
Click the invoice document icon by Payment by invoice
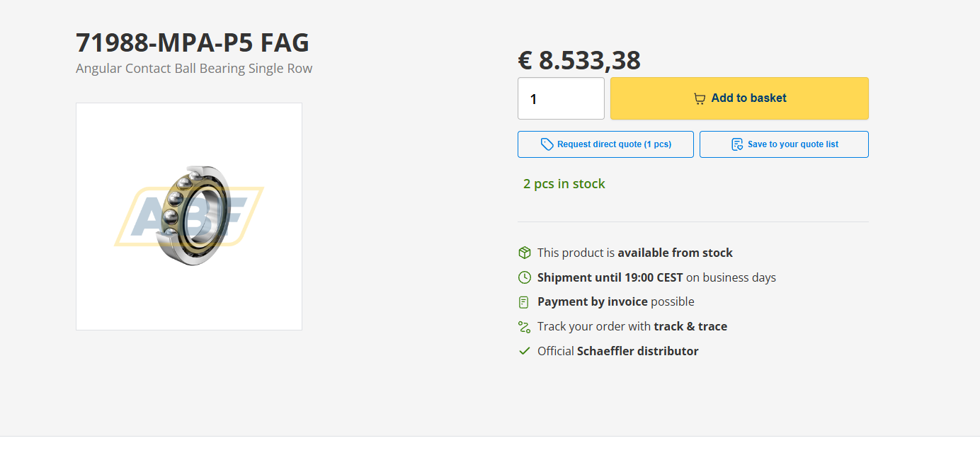click(x=524, y=302)
